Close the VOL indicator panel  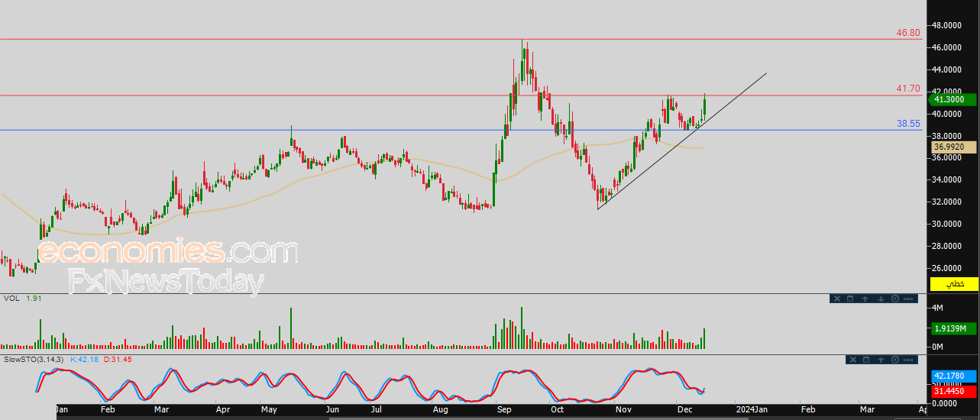click(836, 299)
